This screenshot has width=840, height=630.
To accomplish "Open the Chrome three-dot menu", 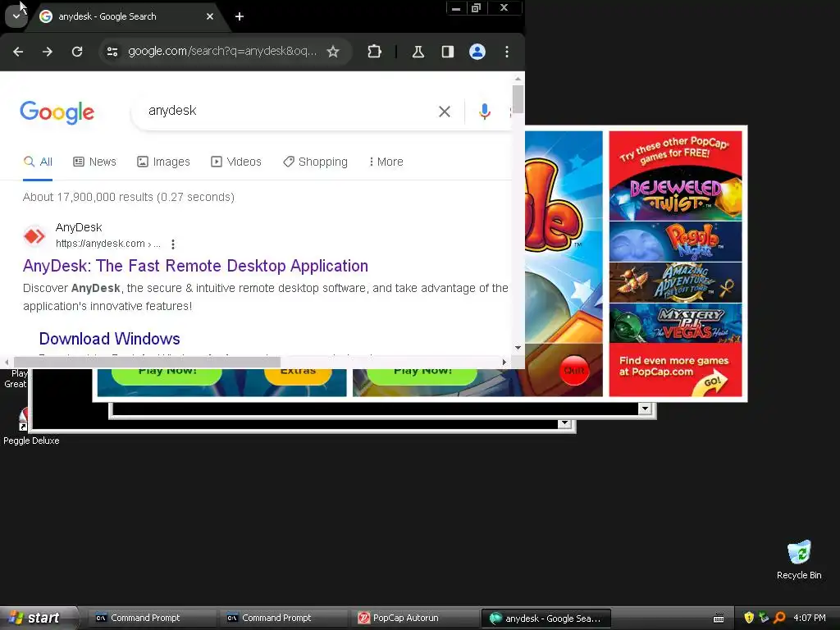I will tap(507, 52).
